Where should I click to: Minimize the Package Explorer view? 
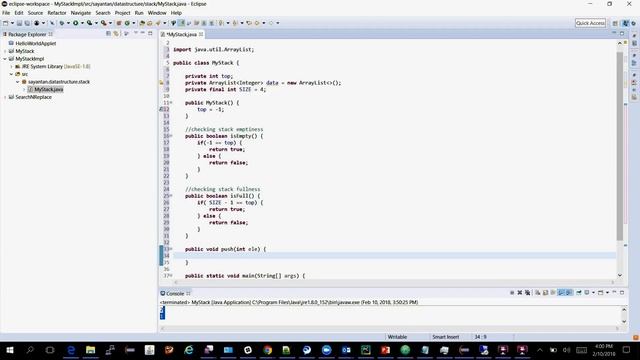point(142,33)
